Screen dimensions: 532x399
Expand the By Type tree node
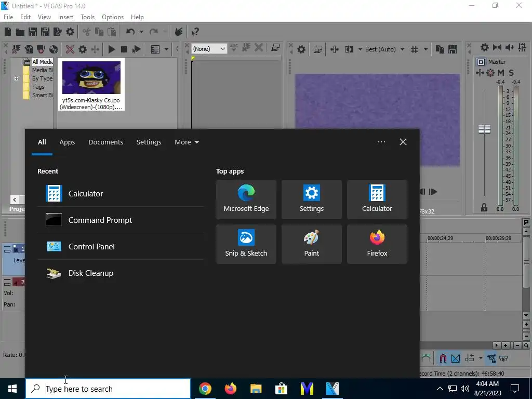tap(16, 78)
